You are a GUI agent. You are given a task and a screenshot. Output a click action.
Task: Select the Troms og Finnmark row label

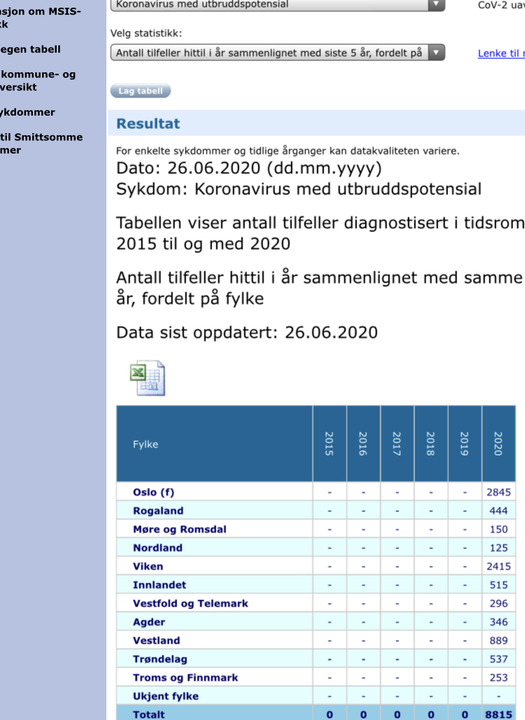[x=186, y=677]
